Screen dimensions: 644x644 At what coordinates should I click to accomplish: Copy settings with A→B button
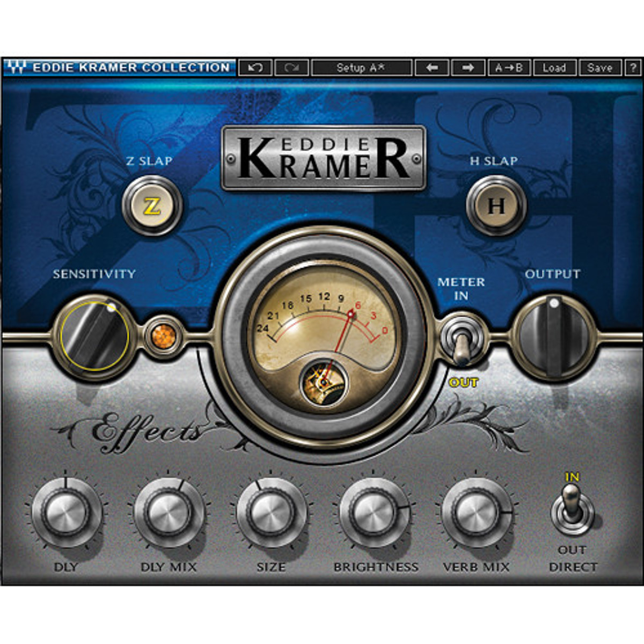(509, 68)
